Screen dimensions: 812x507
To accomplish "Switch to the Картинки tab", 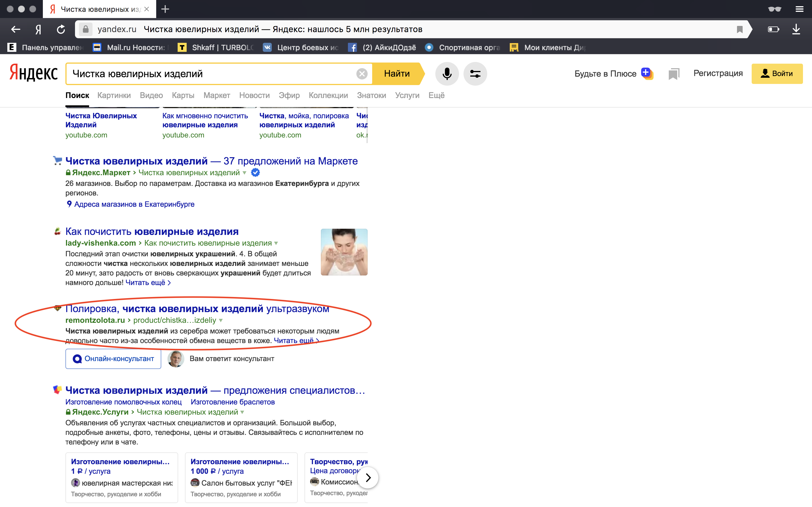I will (x=114, y=95).
